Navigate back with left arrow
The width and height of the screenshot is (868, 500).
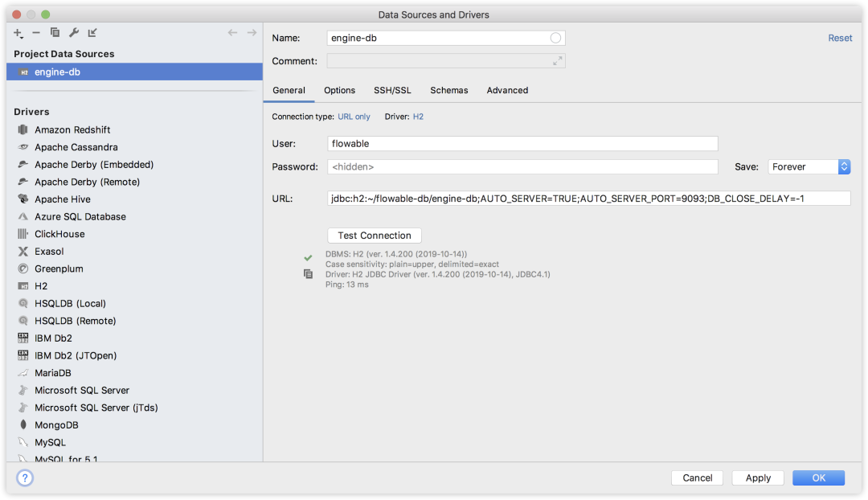point(232,33)
